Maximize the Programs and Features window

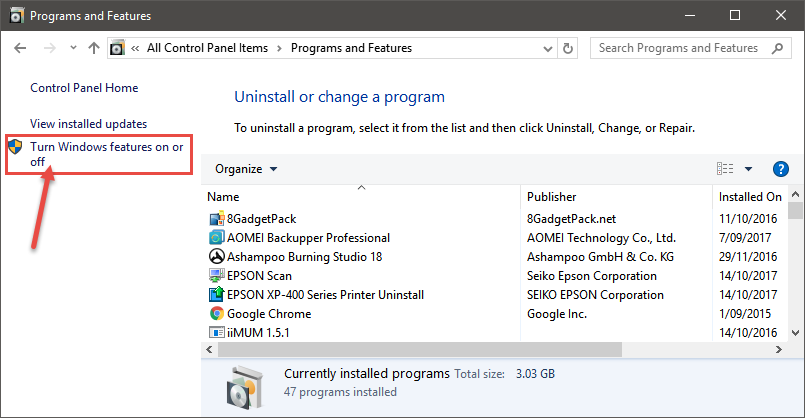pos(735,15)
